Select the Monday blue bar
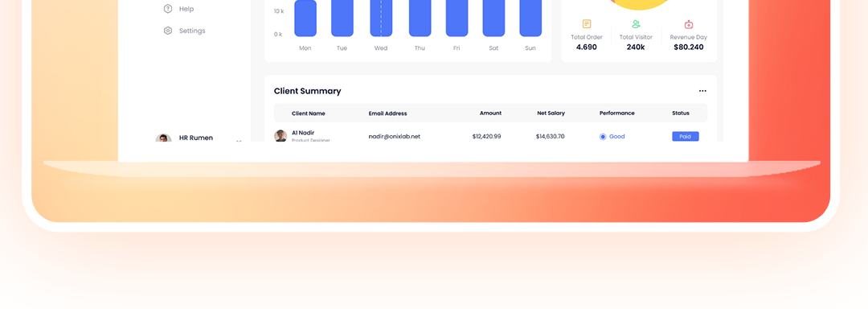 point(305,19)
